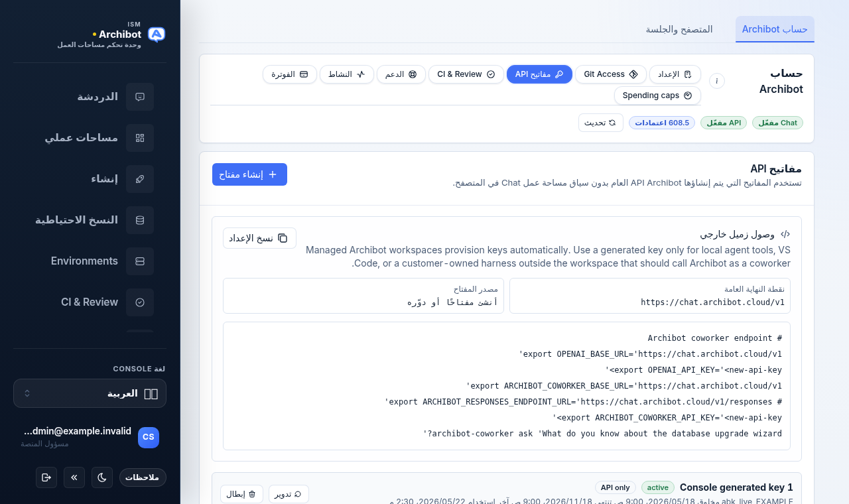Click the info icon next to حساب Archibot
The width and height of the screenshot is (849, 504).
(717, 81)
